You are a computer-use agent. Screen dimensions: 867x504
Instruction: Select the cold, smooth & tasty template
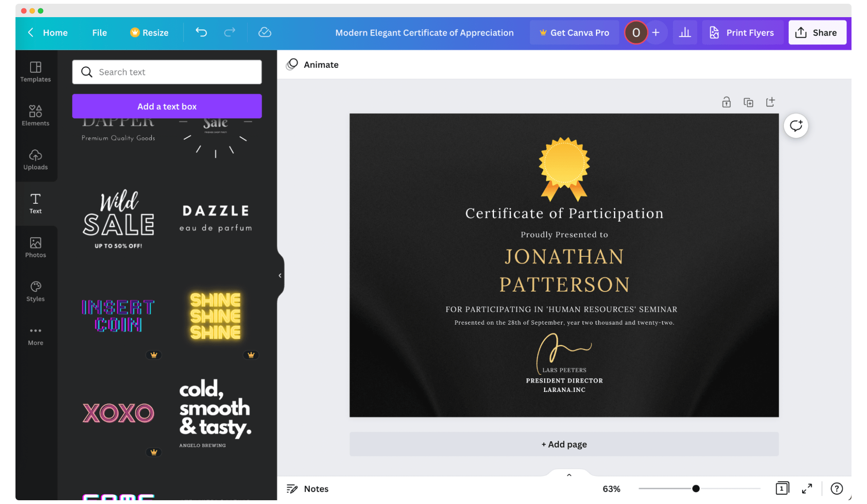[215, 413]
